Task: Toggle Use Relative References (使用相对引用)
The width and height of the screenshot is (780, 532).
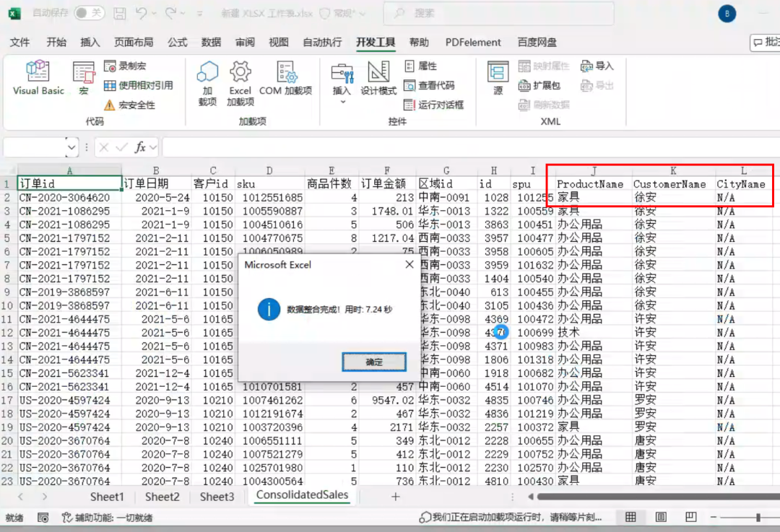Action: [138, 85]
